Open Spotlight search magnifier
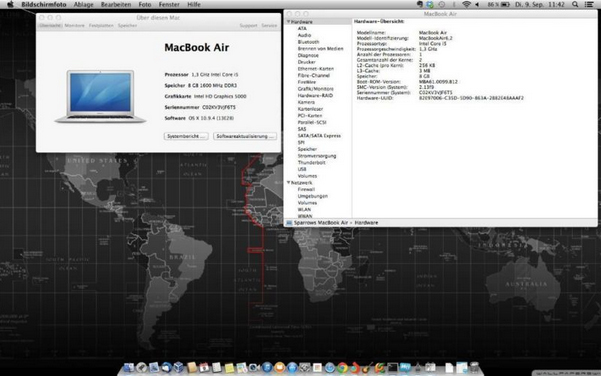Viewport: 601px width, 376px height. [x=575, y=4]
